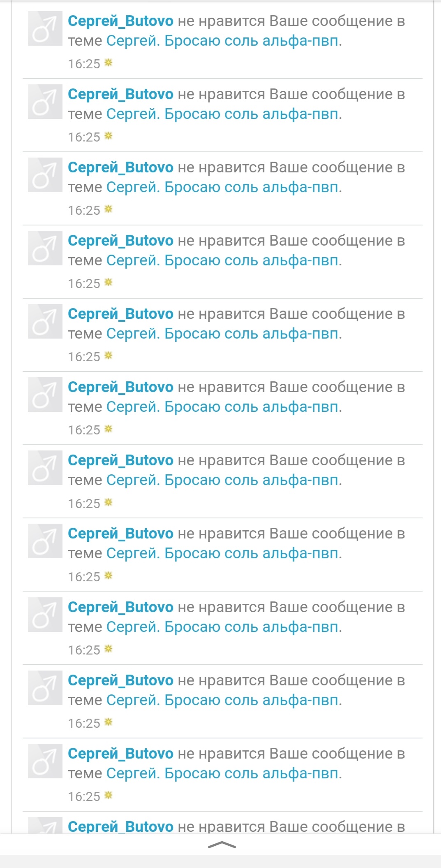441x868 pixels.
Task: Open the topic link in the fifth notification
Action: coord(223,334)
